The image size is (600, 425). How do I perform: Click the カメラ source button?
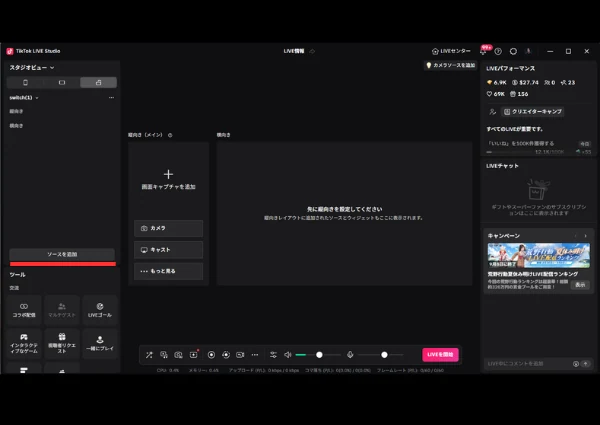[168, 228]
